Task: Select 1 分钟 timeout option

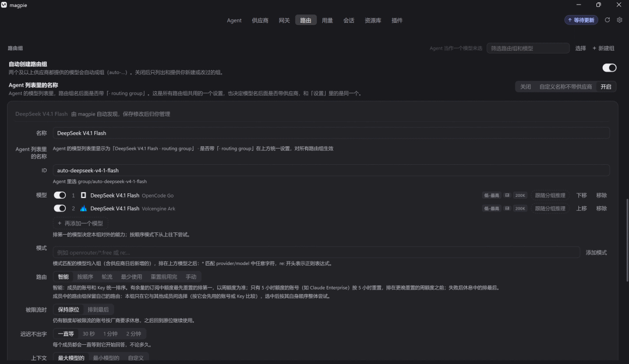Action: click(x=110, y=334)
